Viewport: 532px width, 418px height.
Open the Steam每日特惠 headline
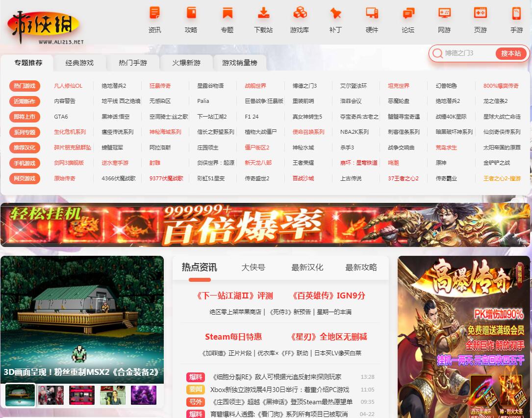click(x=233, y=337)
